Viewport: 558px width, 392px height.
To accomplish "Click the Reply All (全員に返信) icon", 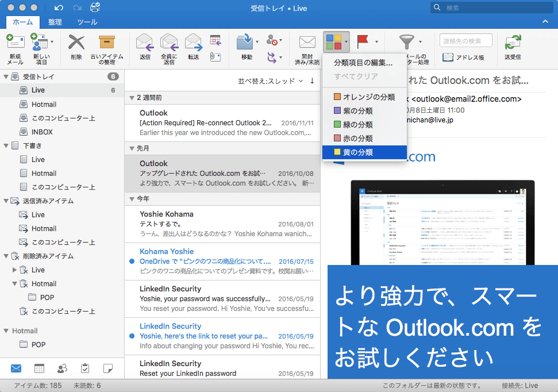I will point(169,42).
